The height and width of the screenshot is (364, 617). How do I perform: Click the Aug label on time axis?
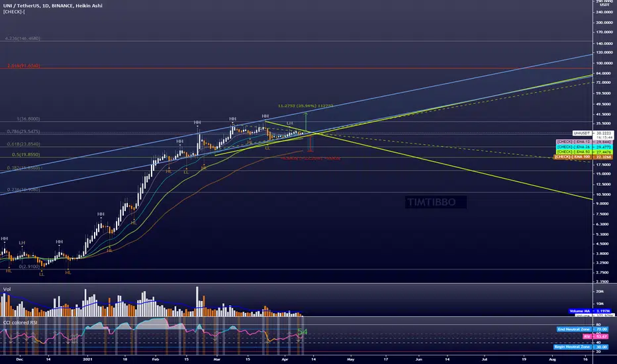pyautogui.click(x=553, y=359)
